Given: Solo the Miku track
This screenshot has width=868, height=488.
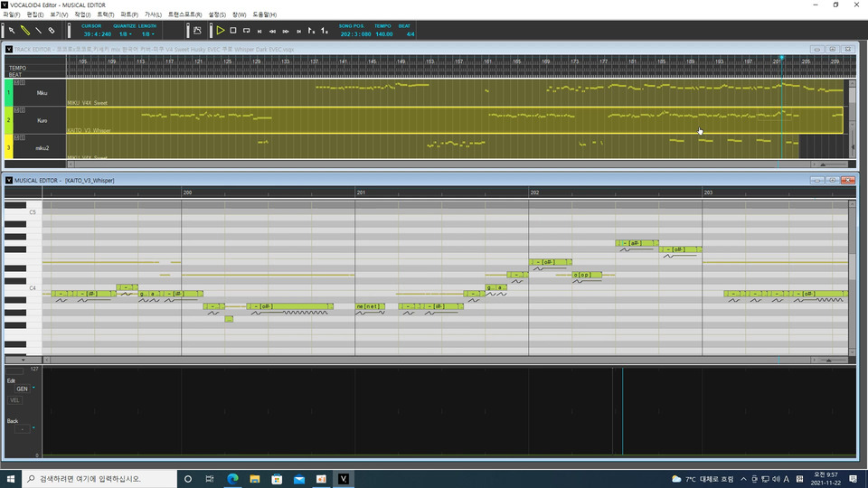Looking at the screenshot, I should 22,82.
